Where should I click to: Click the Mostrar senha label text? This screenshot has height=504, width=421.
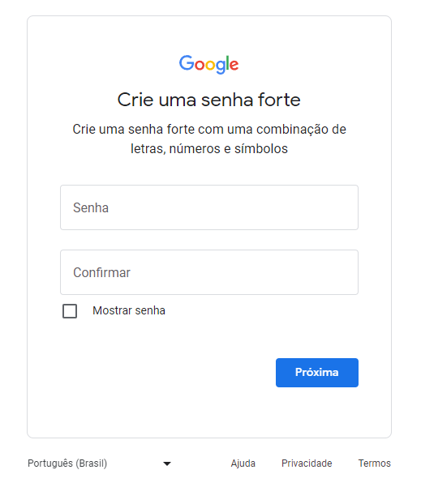[x=129, y=310]
